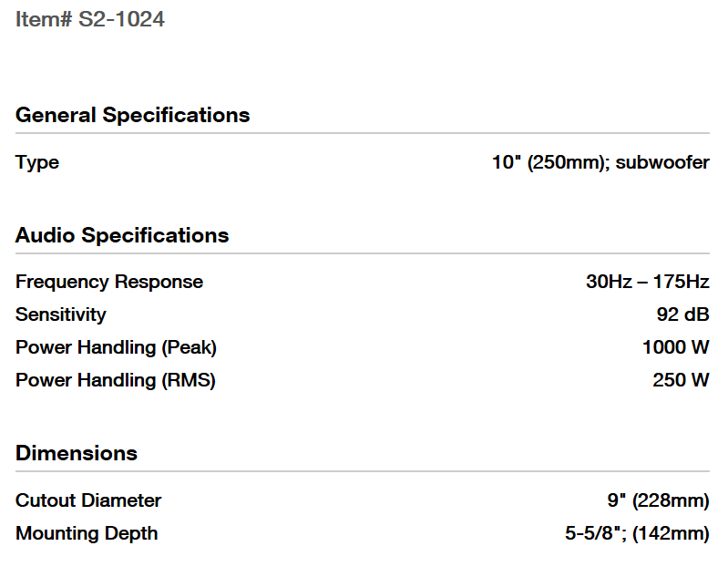
Task: Click the Power Handling (Peak) label
Action: point(116,347)
